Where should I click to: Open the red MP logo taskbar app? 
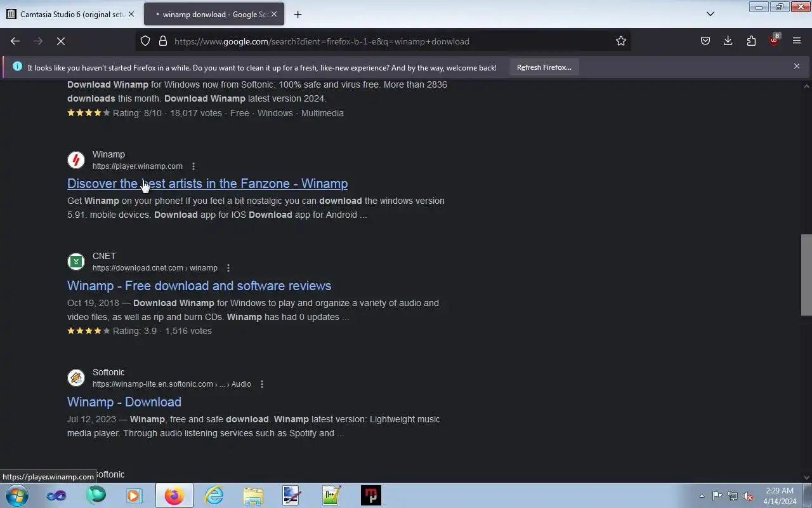tap(371, 495)
